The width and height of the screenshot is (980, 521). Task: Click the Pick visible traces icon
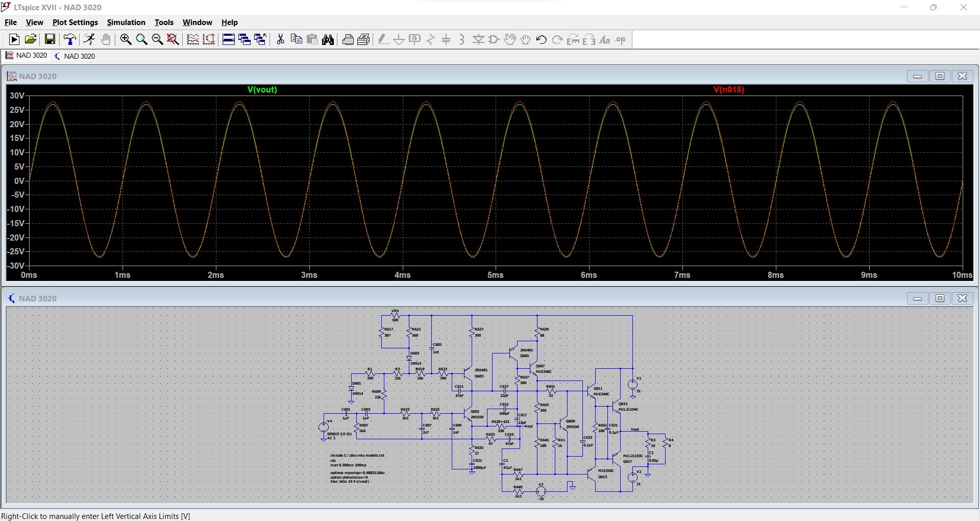pyautogui.click(x=193, y=39)
